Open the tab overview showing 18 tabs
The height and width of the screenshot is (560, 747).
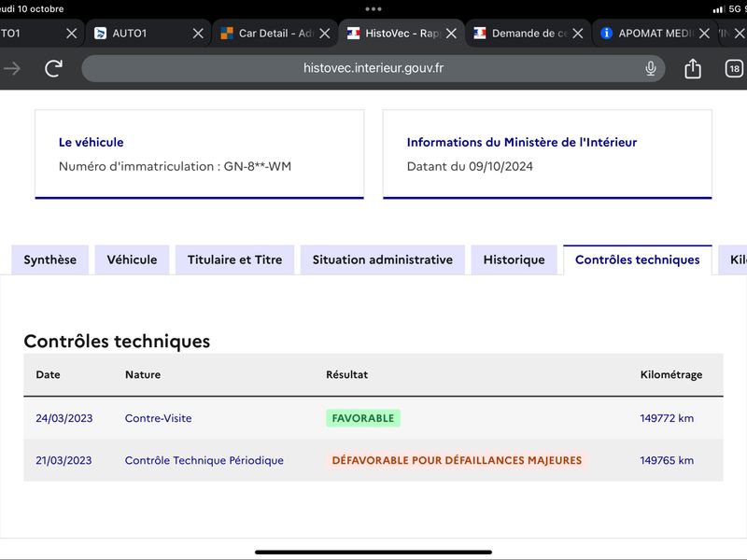[734, 68]
